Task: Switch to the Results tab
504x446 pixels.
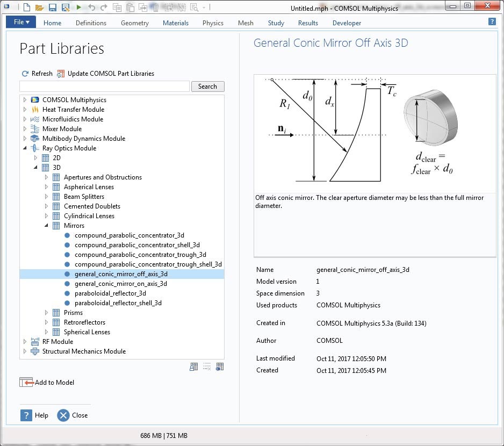Action: pyautogui.click(x=308, y=23)
